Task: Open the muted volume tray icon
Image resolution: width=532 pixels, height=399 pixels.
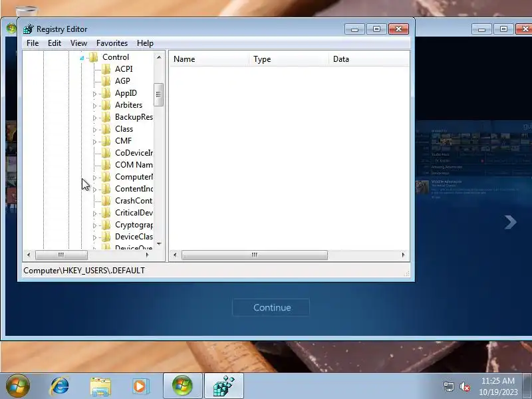Action: (x=465, y=386)
